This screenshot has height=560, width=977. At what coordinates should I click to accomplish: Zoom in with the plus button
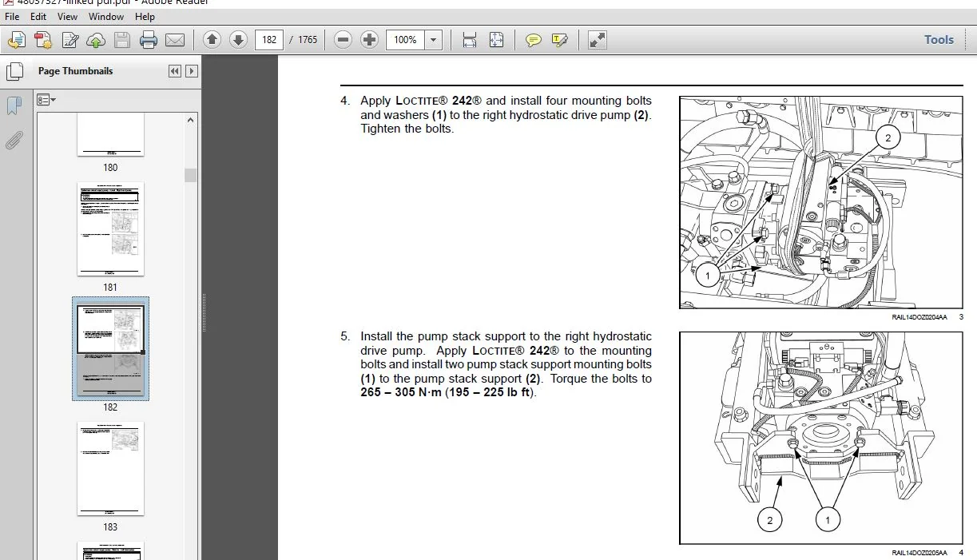pos(369,40)
